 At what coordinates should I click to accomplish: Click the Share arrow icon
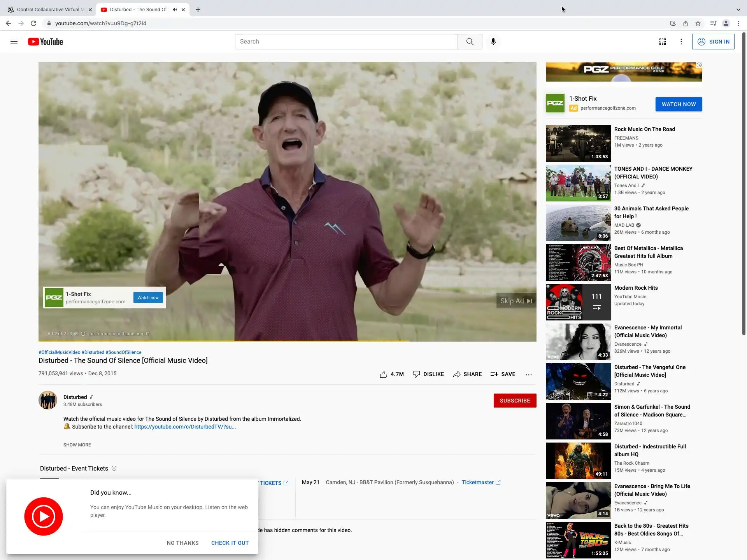tap(457, 374)
